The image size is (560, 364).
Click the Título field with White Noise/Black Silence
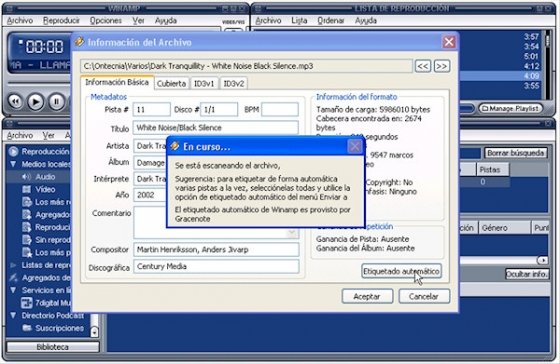(216, 128)
